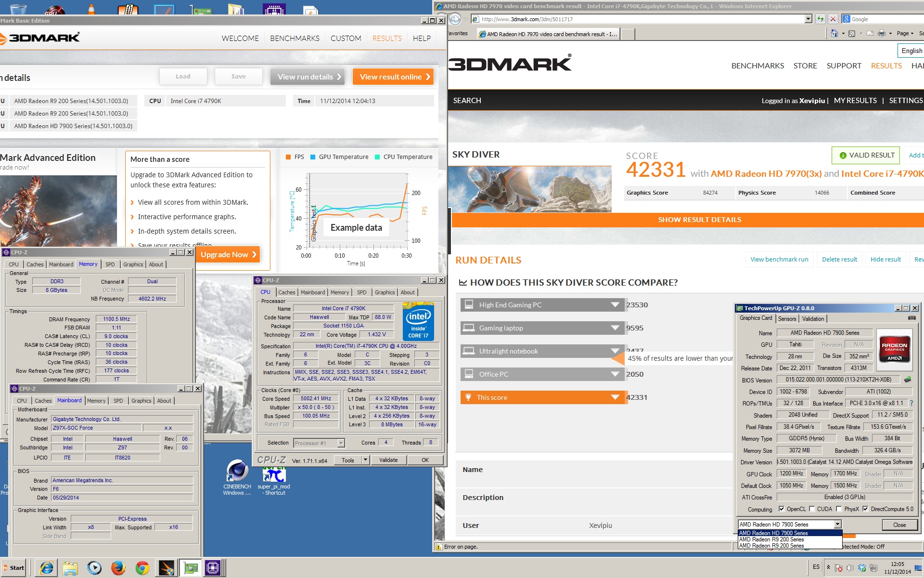Click View benchmark run button
The width and height of the screenshot is (924, 578).
779,259
